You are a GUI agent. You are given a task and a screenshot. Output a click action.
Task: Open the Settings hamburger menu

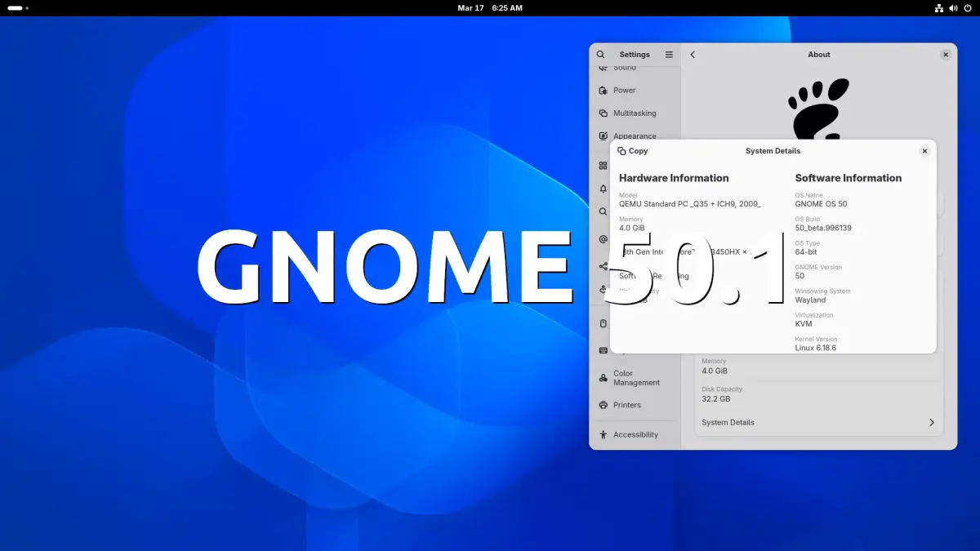669,55
